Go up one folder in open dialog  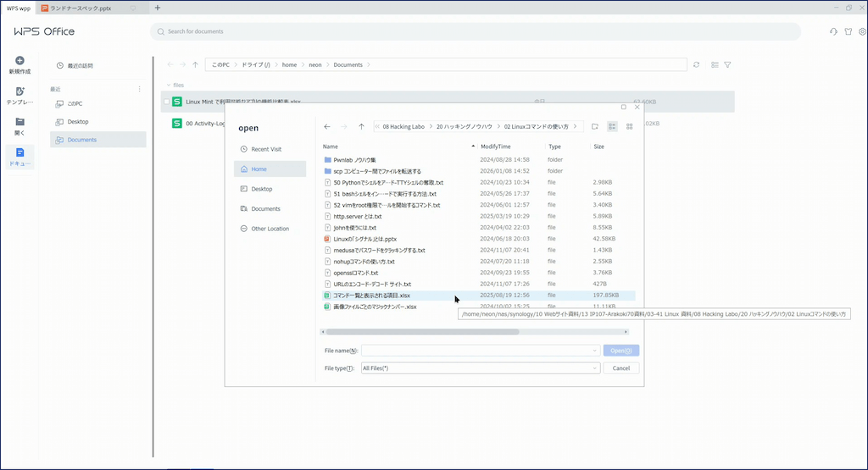click(x=361, y=127)
